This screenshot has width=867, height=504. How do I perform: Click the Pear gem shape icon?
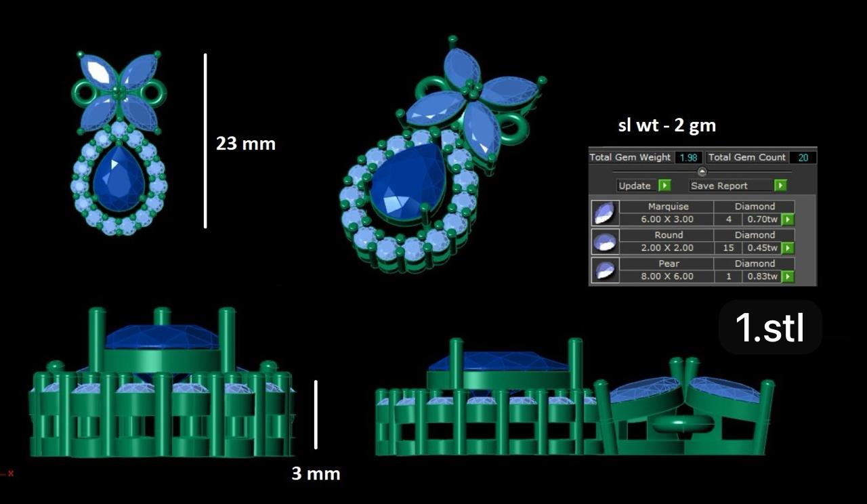click(x=604, y=270)
